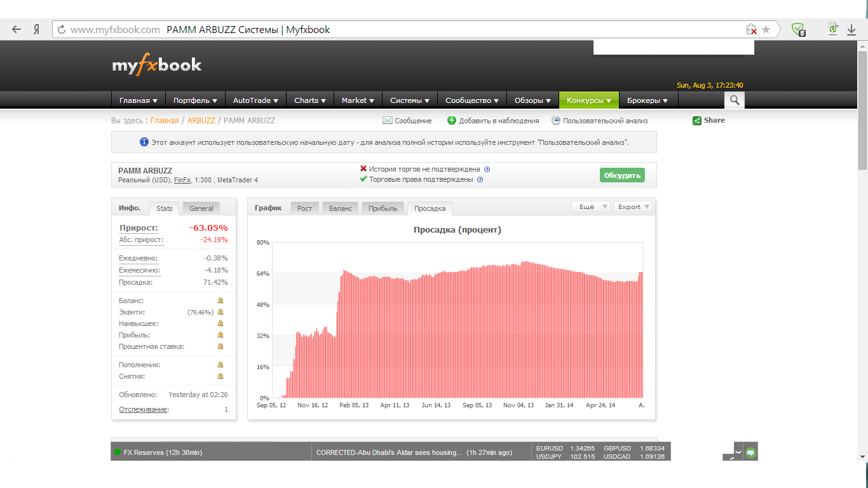Open the Брокеры dropdown menu

[648, 100]
